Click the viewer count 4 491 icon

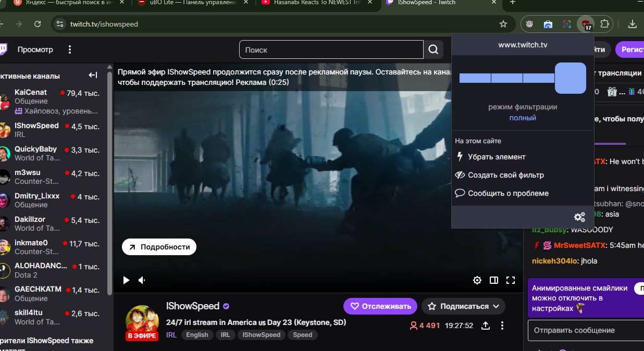tap(414, 325)
